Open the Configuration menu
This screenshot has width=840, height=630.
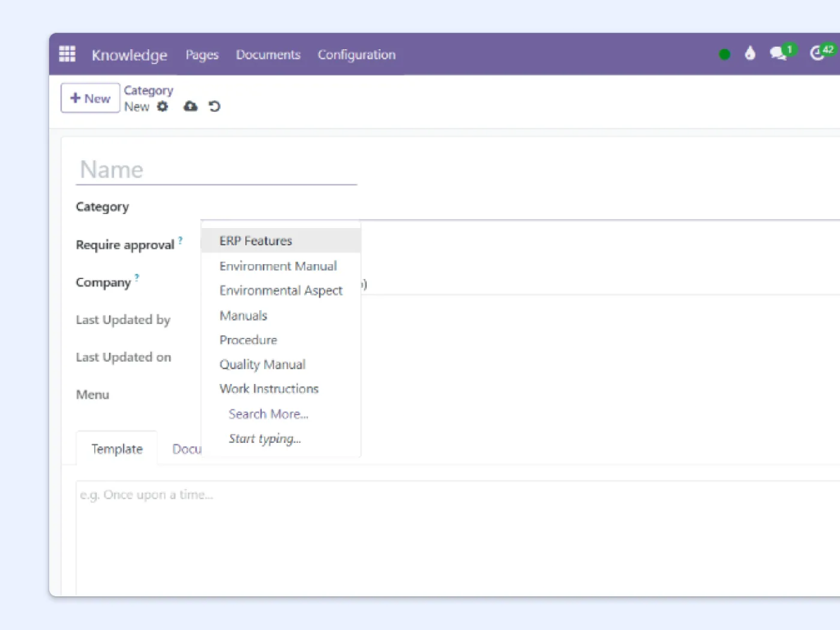(356, 55)
